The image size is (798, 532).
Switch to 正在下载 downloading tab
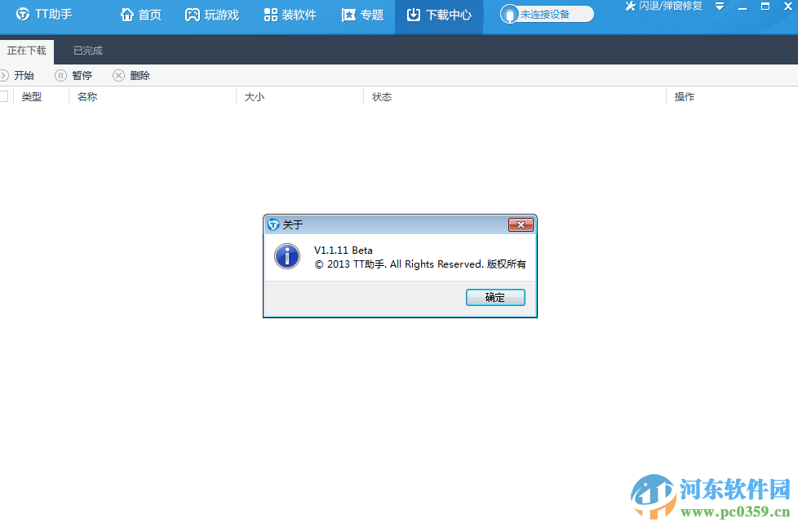coord(27,51)
